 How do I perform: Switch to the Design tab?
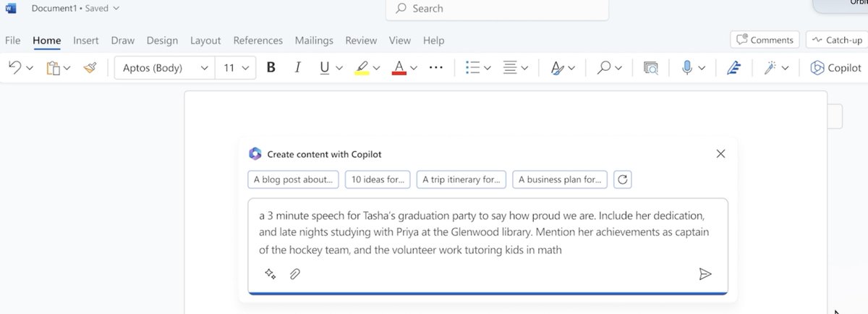(x=162, y=41)
